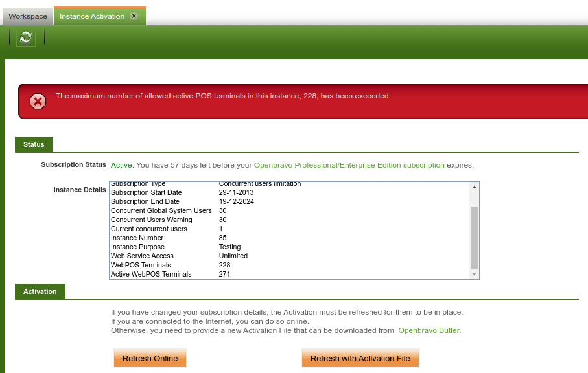The height and width of the screenshot is (373, 588).
Task: Click the value '19-12-2024'
Action: [236, 201]
